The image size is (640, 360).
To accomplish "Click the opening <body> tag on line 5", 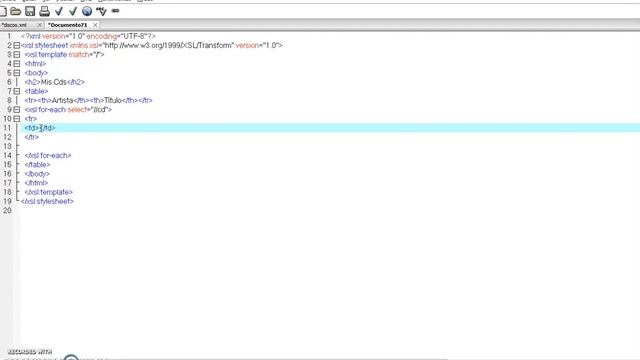I will click(x=36, y=73).
